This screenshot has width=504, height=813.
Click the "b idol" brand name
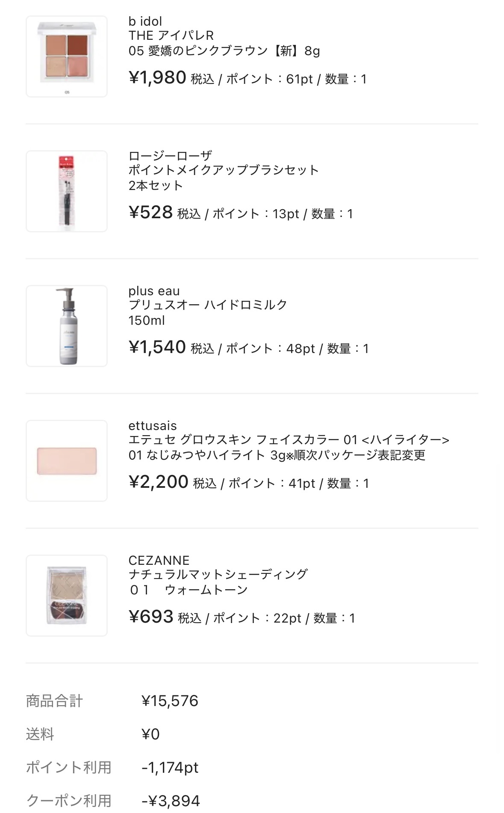coord(145,21)
